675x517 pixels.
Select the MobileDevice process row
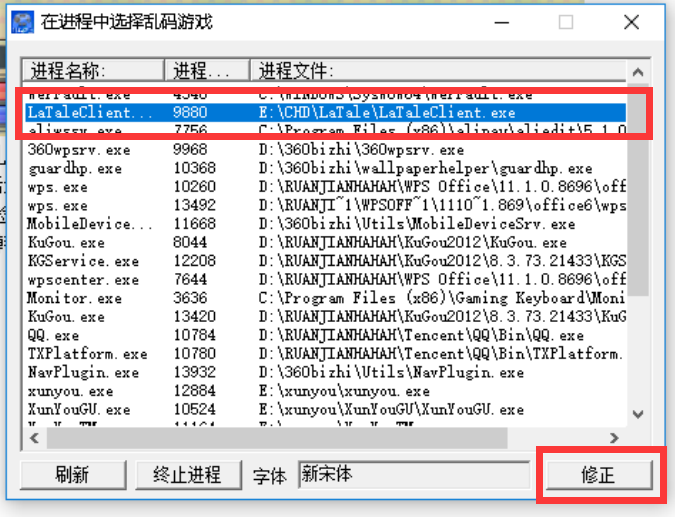click(x=325, y=224)
